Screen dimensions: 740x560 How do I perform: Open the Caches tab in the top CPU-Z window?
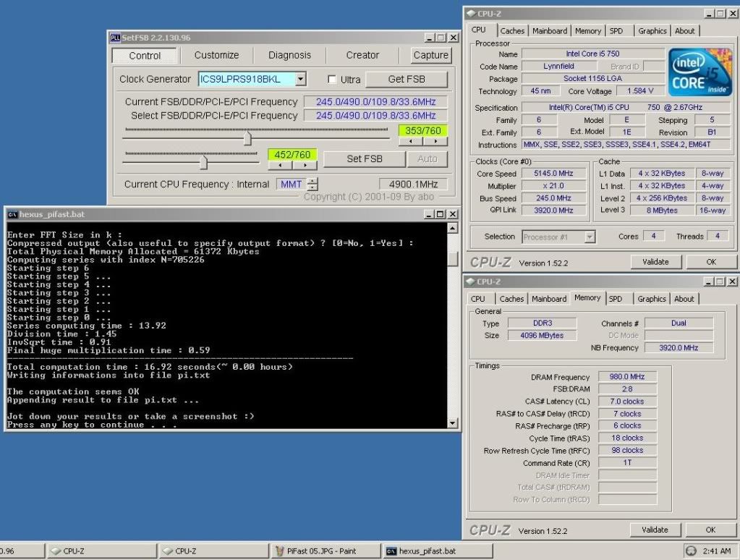pyautogui.click(x=512, y=30)
